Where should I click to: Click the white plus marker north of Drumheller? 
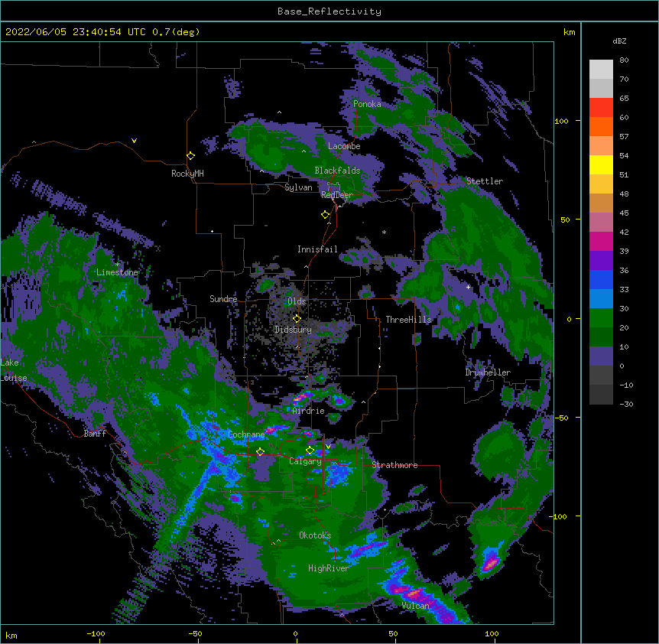[468, 287]
